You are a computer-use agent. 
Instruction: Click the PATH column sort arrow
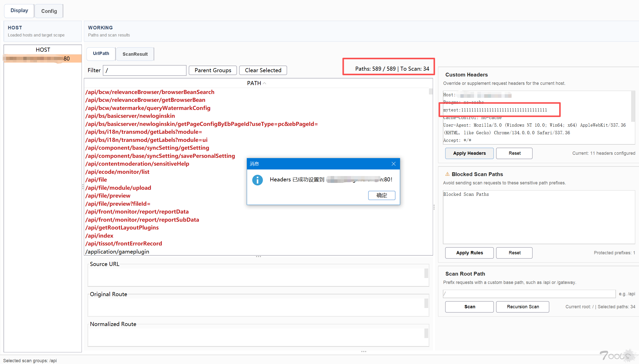[265, 83]
